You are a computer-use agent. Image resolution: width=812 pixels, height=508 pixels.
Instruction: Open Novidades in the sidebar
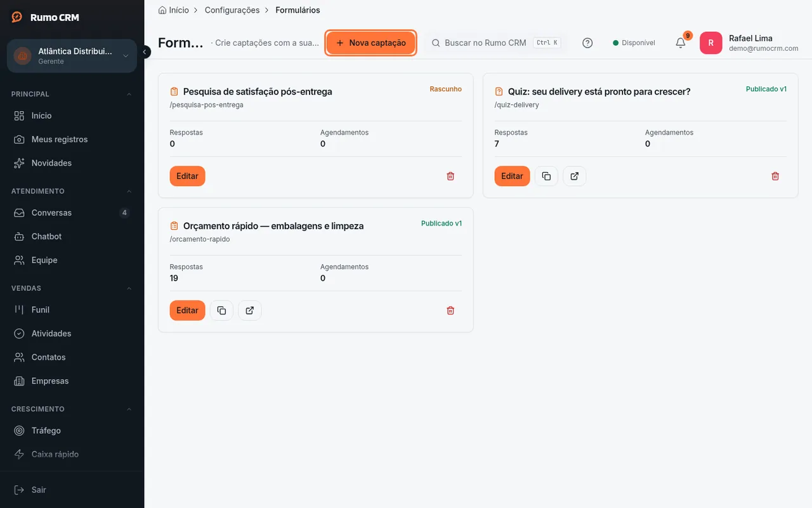tap(72, 163)
